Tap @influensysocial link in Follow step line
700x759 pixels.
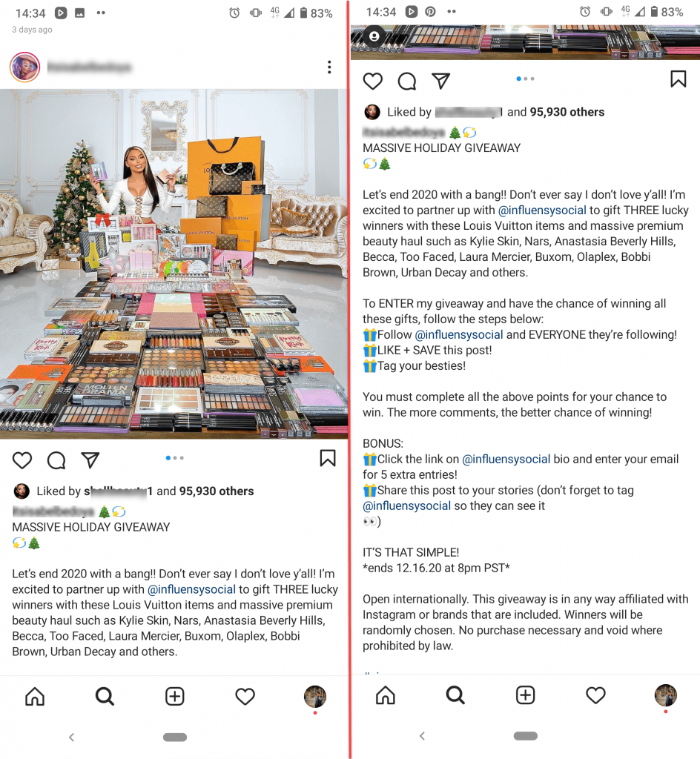pos(459,334)
